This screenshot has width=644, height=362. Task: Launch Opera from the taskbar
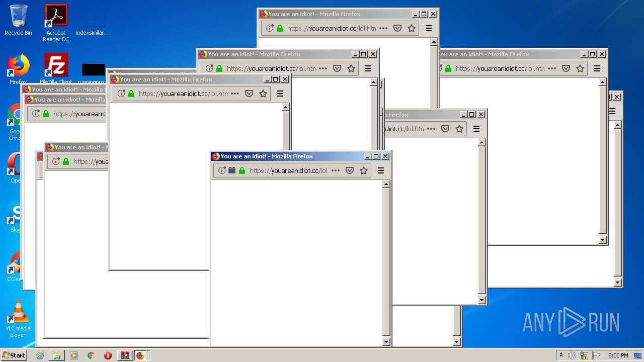click(108, 355)
